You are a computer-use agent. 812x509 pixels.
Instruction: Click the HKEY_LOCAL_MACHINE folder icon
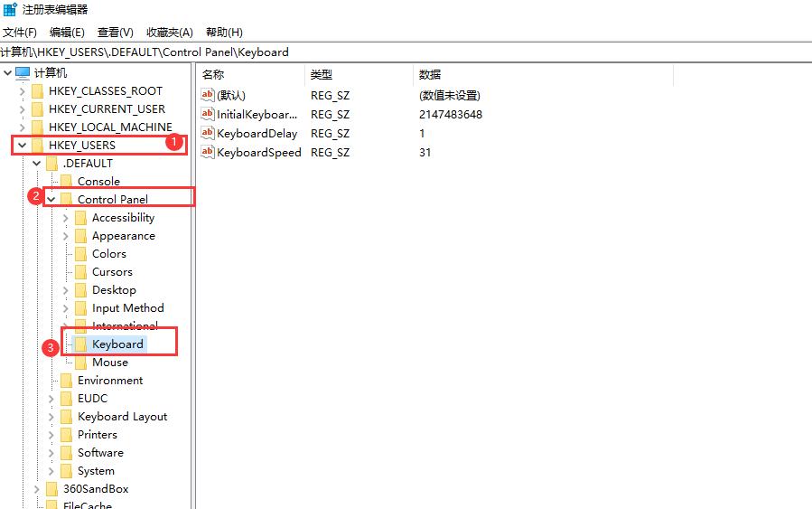click(x=37, y=127)
